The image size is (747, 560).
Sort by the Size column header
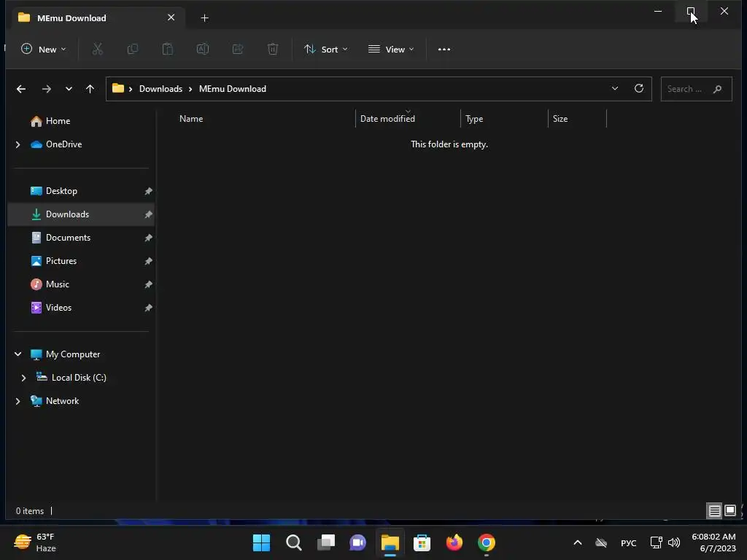(560, 119)
